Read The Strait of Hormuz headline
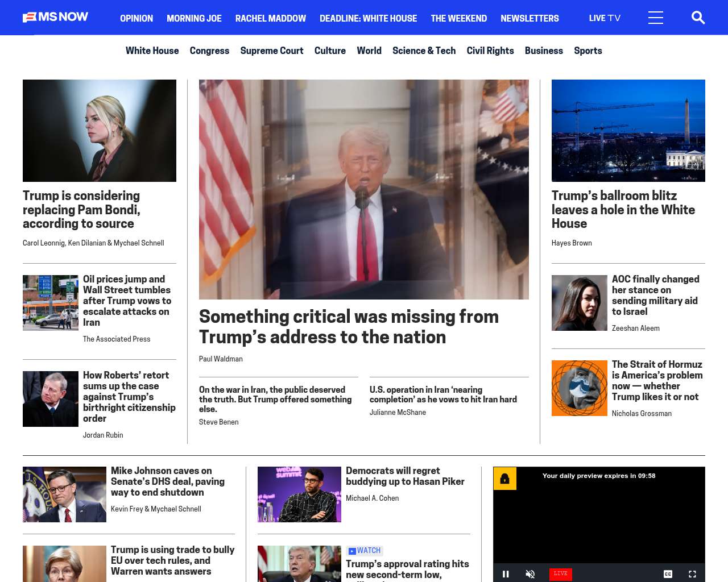This screenshot has height=582, width=728. pos(657,381)
